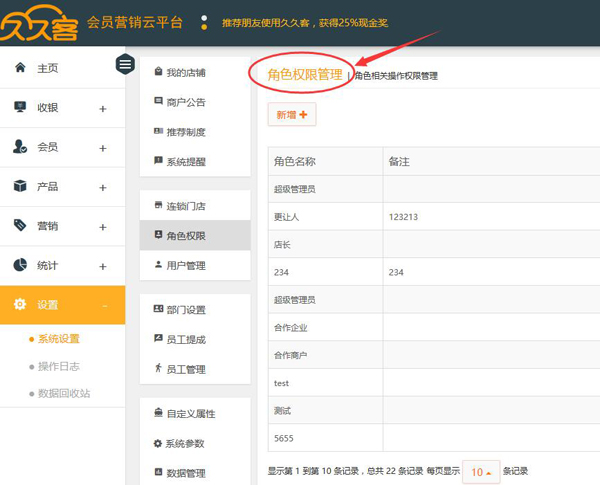Image resolution: width=600 pixels, height=485 pixels.
Task: Open the page size dropdown showing 10
Action: 480,471
